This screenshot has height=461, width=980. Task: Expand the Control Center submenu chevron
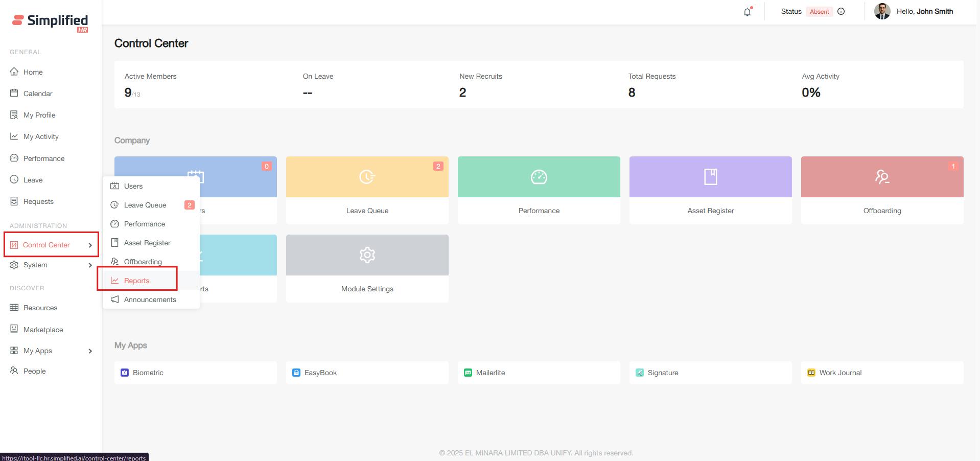pos(90,245)
